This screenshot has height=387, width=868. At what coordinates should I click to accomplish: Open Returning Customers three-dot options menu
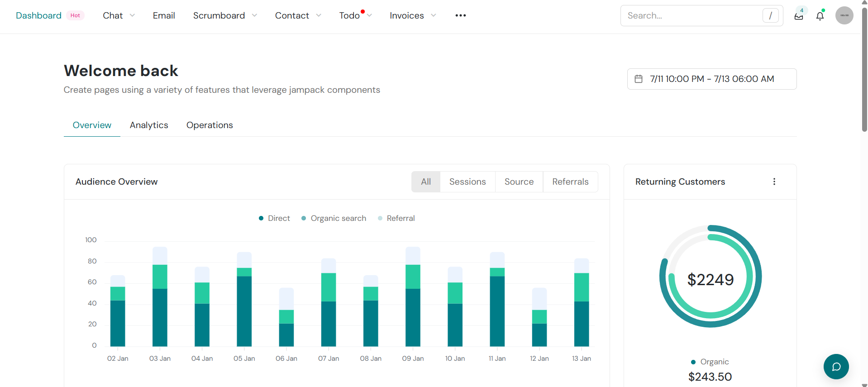pos(774,182)
